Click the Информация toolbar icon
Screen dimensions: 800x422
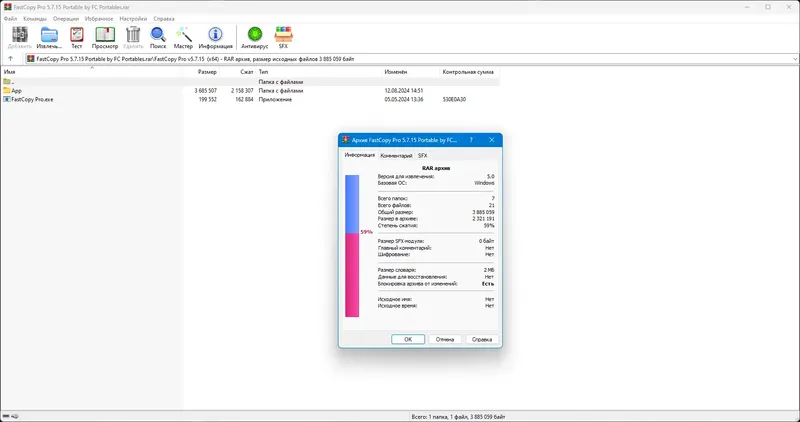click(x=215, y=35)
